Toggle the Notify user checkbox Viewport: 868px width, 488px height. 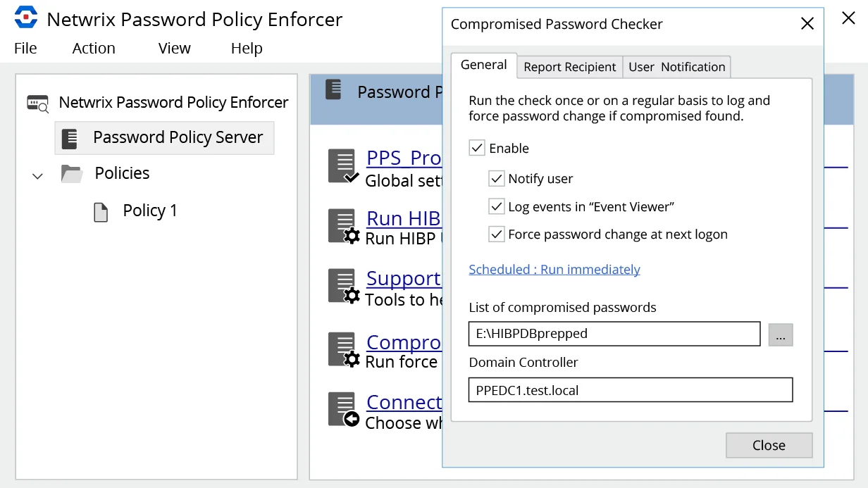pyautogui.click(x=496, y=178)
